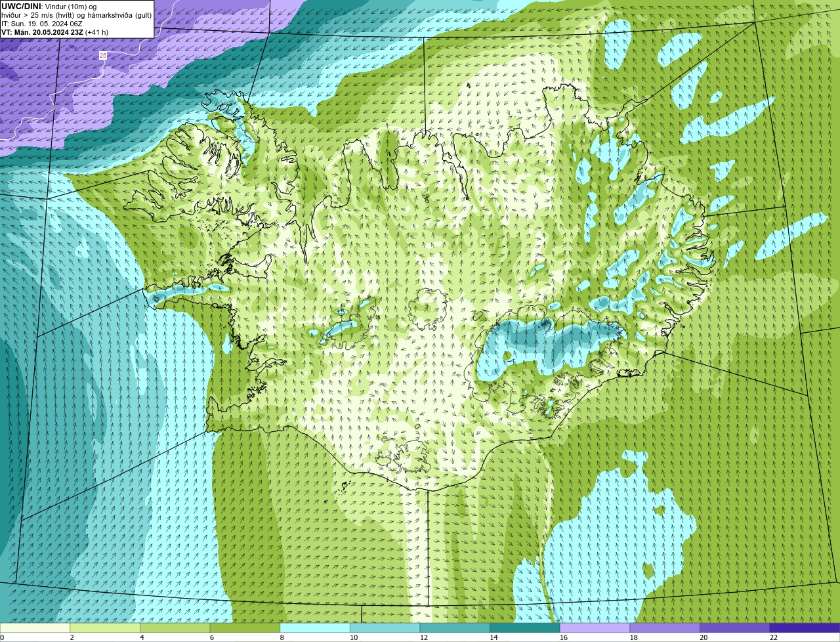
Task: Click the 10–12 m/s turquoise legend swatch
Action: tap(385, 628)
